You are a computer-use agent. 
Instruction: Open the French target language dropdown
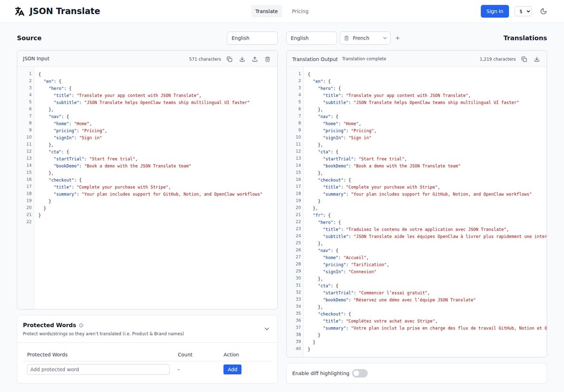click(365, 38)
